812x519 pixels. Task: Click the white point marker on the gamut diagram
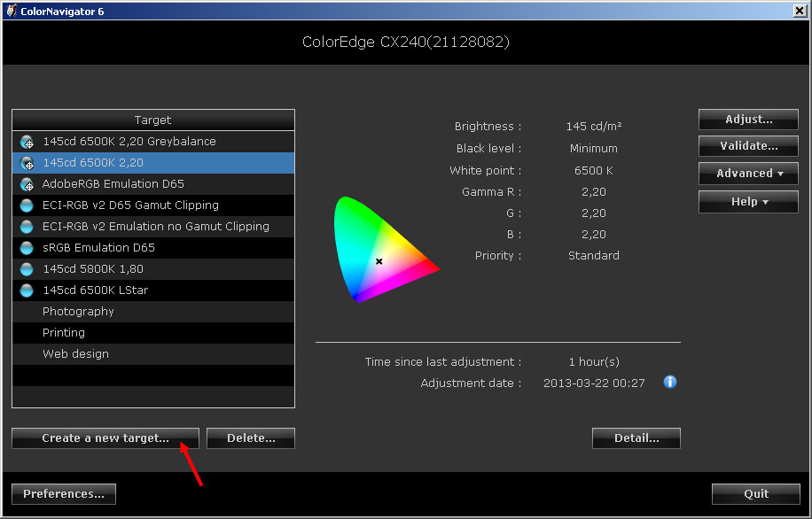pos(379,261)
